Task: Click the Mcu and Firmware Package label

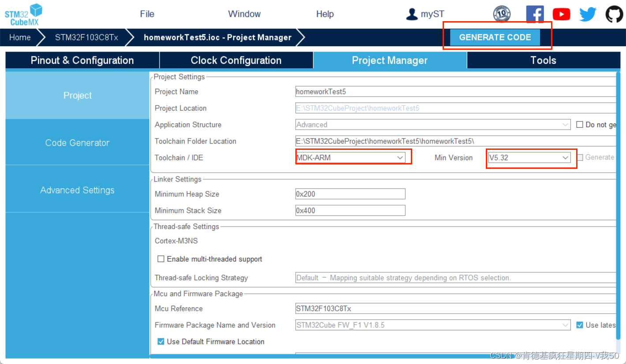Action: [x=198, y=293]
